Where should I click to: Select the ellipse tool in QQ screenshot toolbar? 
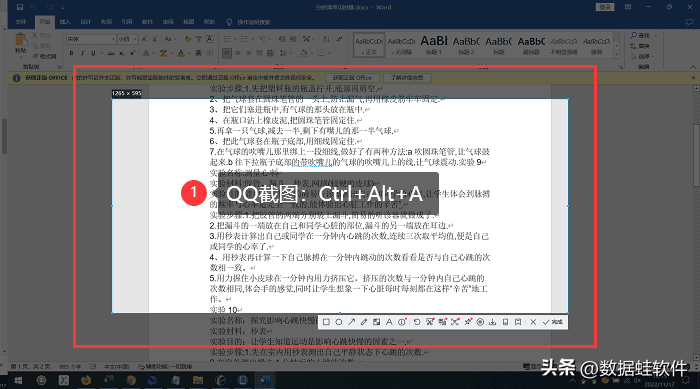(x=339, y=322)
